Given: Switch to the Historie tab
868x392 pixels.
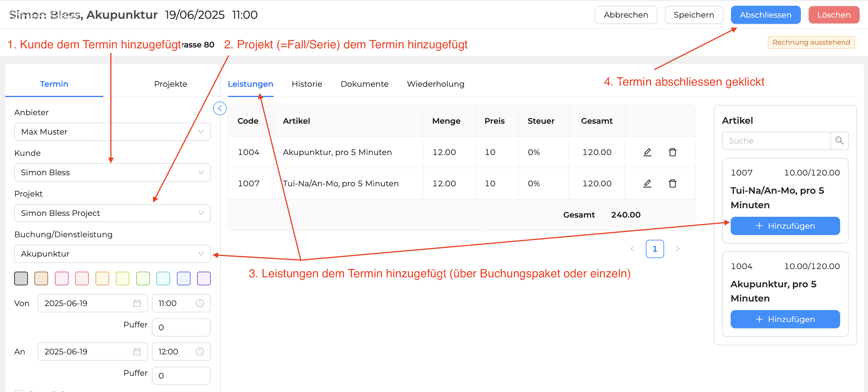Looking at the screenshot, I should point(307,84).
